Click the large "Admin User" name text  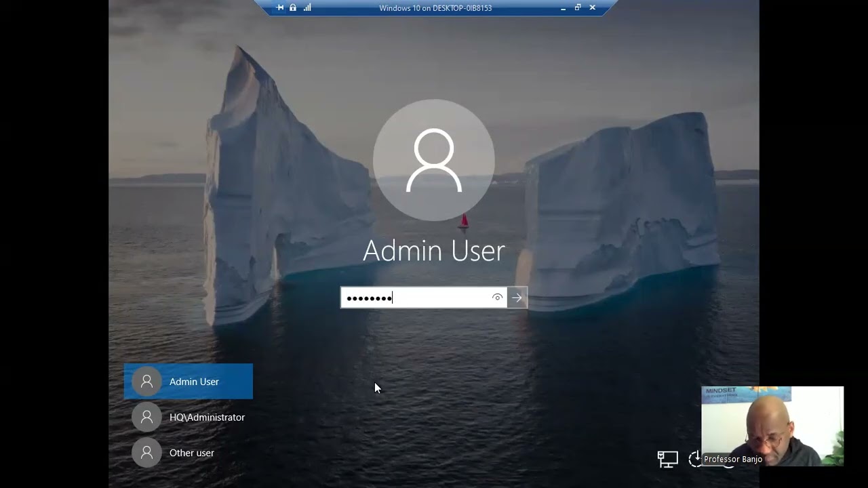click(x=434, y=251)
